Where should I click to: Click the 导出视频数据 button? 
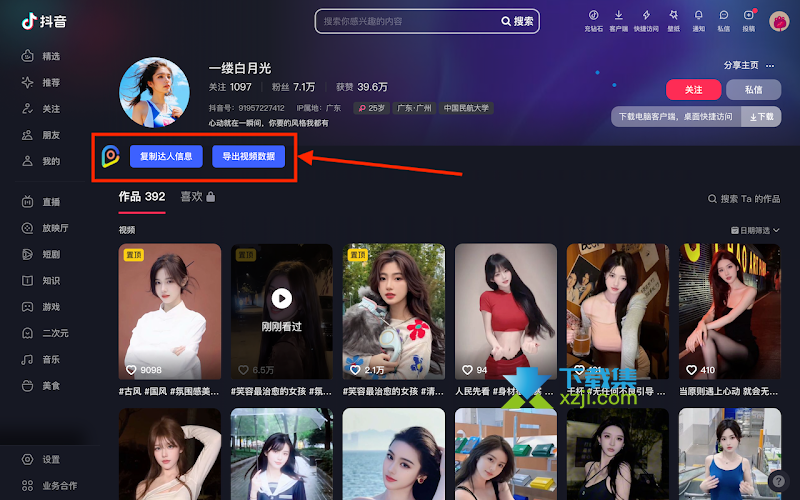click(248, 157)
